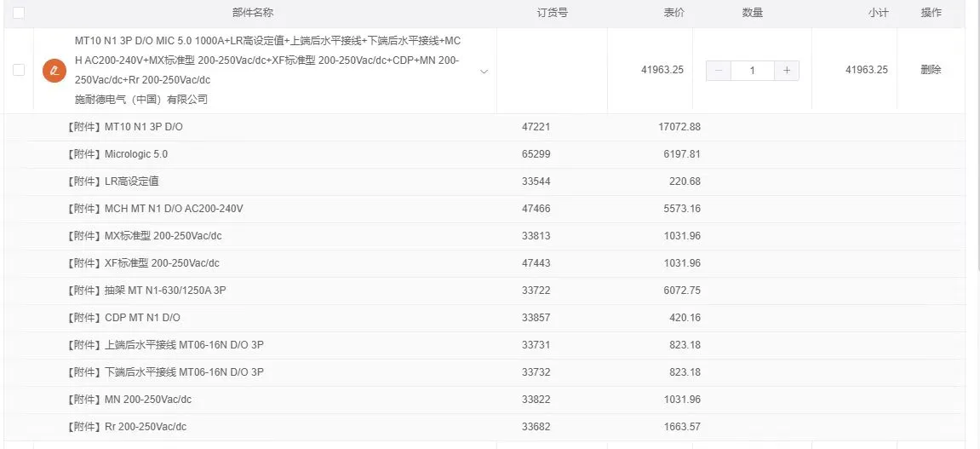Click the orange edit pencil icon
The image size is (980, 449).
pyautogui.click(x=54, y=71)
